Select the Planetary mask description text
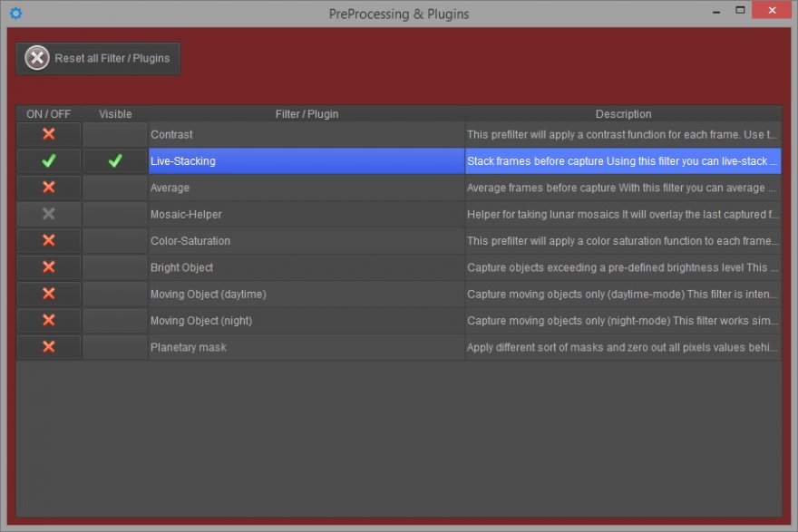The width and height of the screenshot is (798, 532). 623,347
